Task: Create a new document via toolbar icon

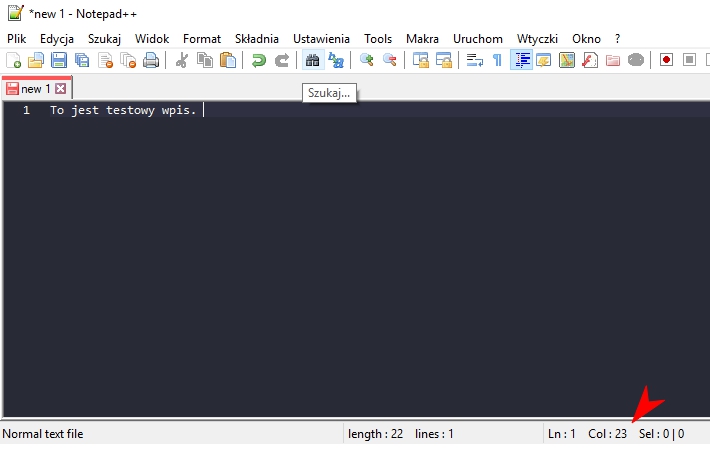Action: click(13, 60)
